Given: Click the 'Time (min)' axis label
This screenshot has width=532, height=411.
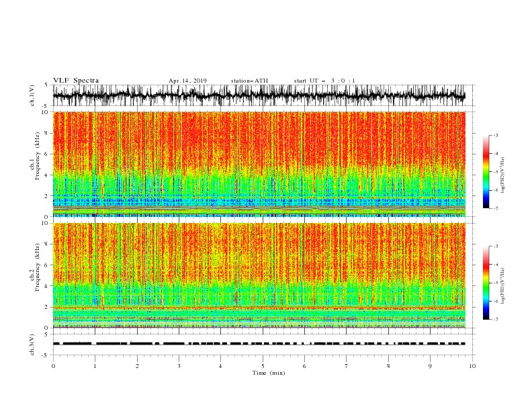Looking at the screenshot, I should coord(269,373).
